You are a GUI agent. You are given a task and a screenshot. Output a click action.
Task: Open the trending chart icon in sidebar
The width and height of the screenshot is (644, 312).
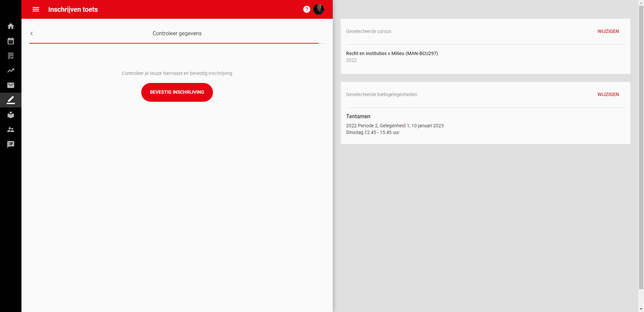pos(11,71)
